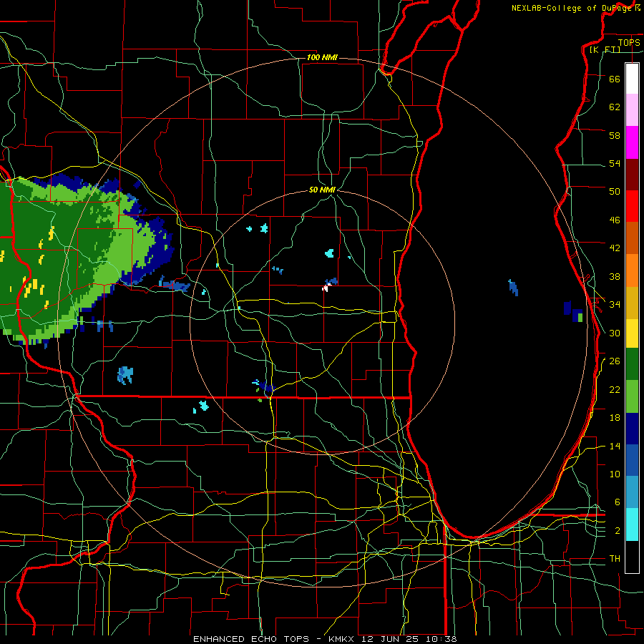Viewport: 644px width, 644px height.
Task: Click the '42' legend value
Action: tap(615, 248)
